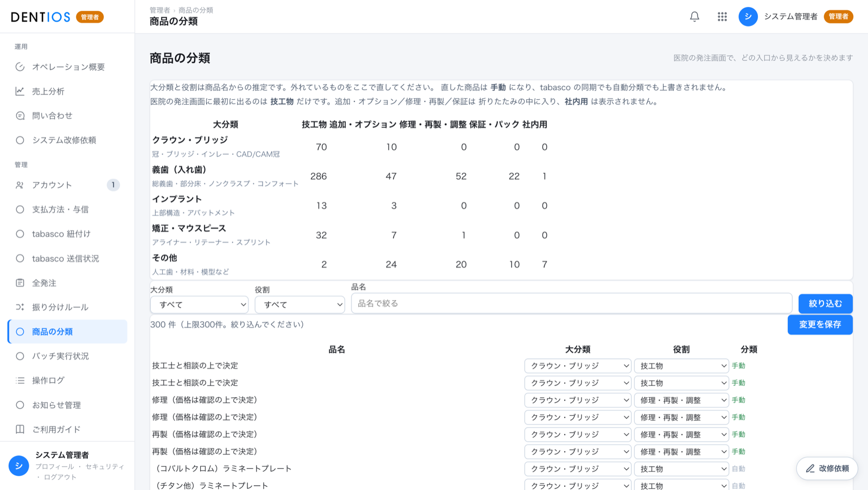Open tabasco 送信状況 menu item
868x490 pixels.
click(x=68, y=258)
